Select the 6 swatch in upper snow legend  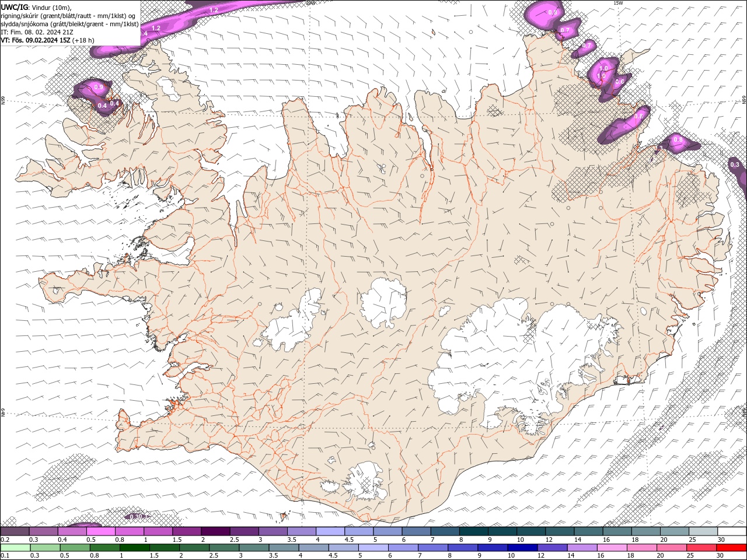tap(416, 531)
